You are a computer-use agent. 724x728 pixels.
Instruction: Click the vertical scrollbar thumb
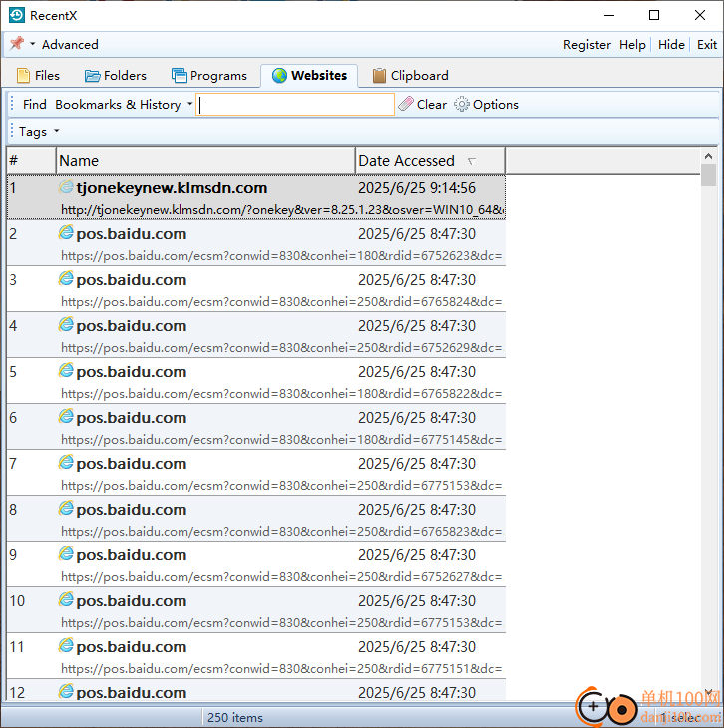tap(708, 176)
